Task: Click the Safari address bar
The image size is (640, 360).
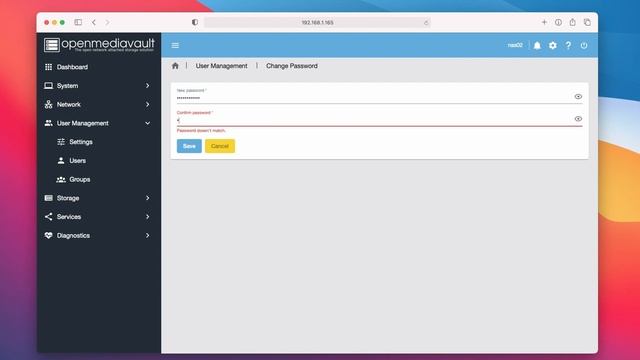Action: [317, 22]
